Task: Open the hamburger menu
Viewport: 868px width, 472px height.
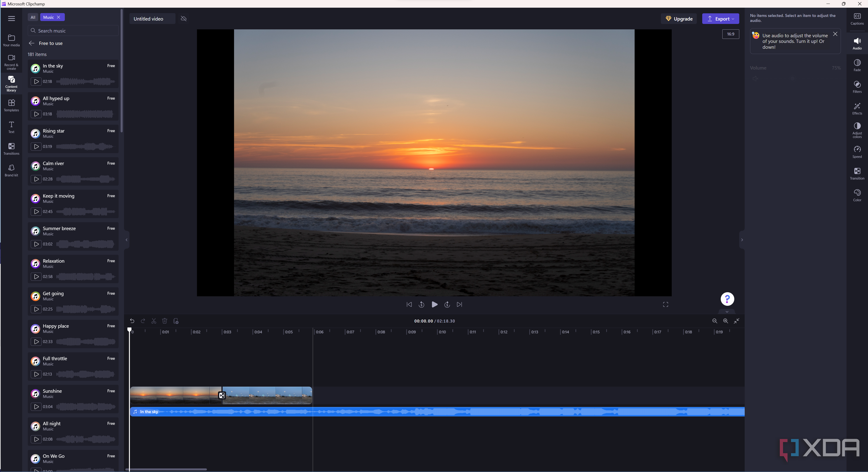Action: (12, 19)
